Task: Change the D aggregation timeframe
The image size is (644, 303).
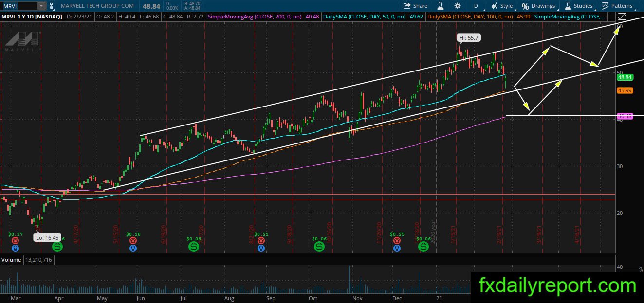Action: coord(476,6)
